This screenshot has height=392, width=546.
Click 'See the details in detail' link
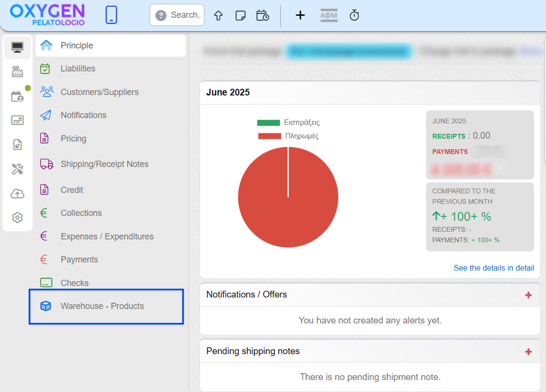(x=494, y=268)
